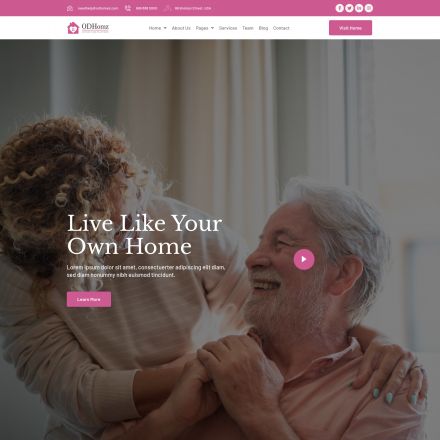
Task: Click the email envelope icon in top bar
Action: click(70, 8)
